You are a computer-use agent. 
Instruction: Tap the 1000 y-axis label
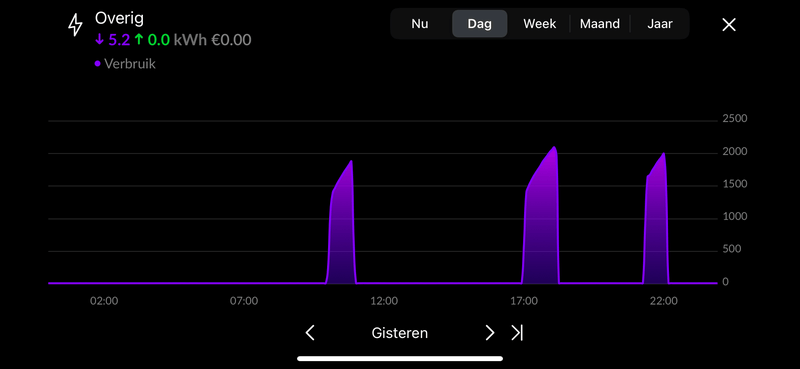tap(735, 217)
